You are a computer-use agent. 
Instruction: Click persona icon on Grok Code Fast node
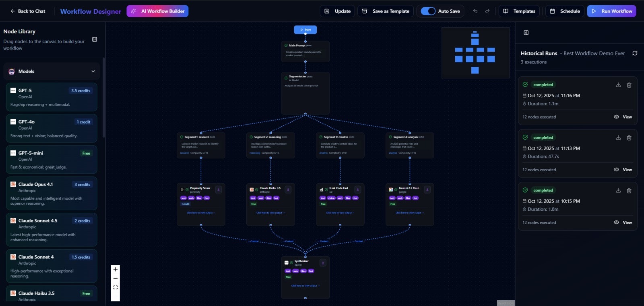click(x=358, y=189)
